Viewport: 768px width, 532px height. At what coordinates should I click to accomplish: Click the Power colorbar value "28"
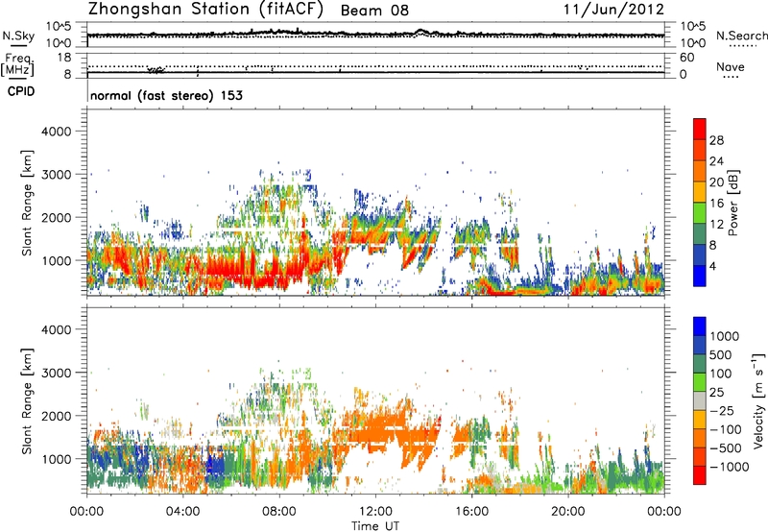[x=716, y=140]
